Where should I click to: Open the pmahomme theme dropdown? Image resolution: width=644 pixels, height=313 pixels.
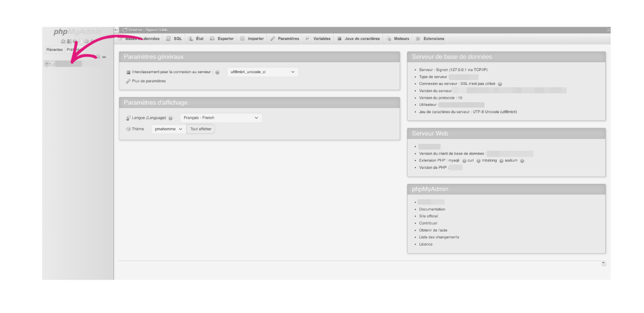168,129
